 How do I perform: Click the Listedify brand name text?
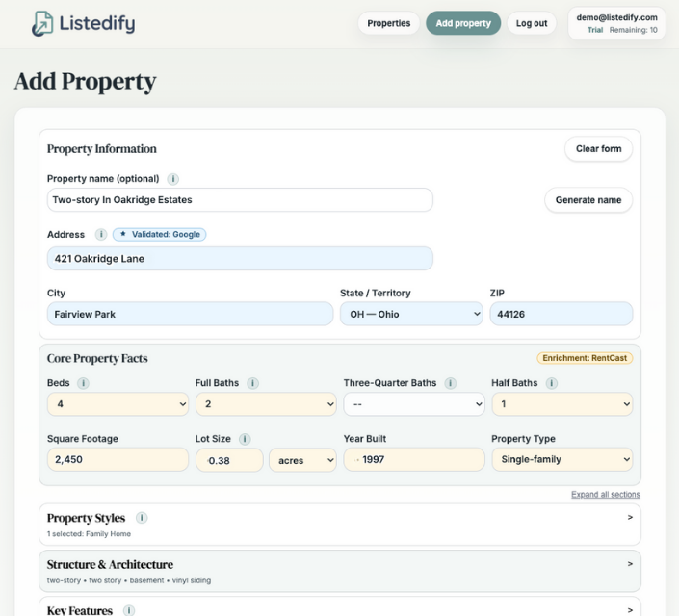(97, 24)
